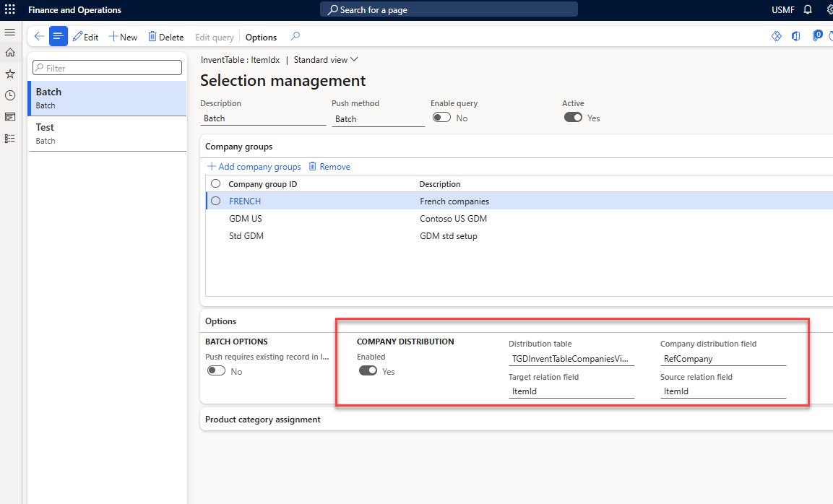Viewport: 833px width, 504px height.
Task: Open the app launcher waffle icon
Action: [10, 10]
